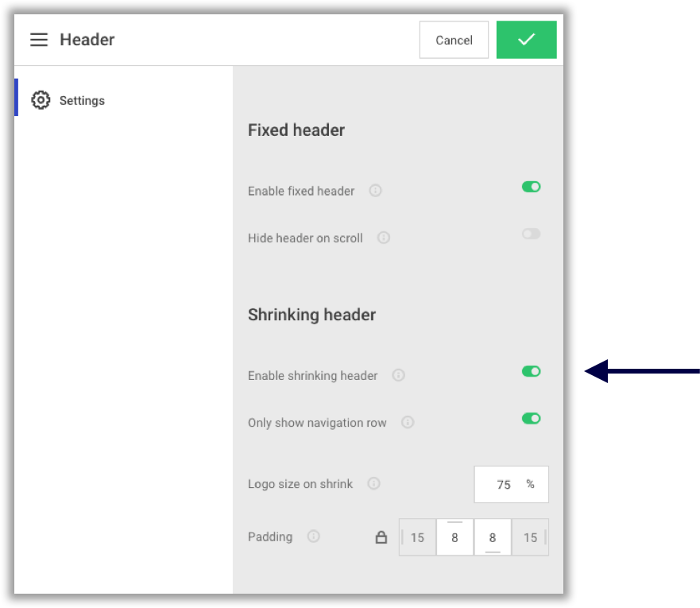Open the hamburger menu next to Header

(39, 40)
